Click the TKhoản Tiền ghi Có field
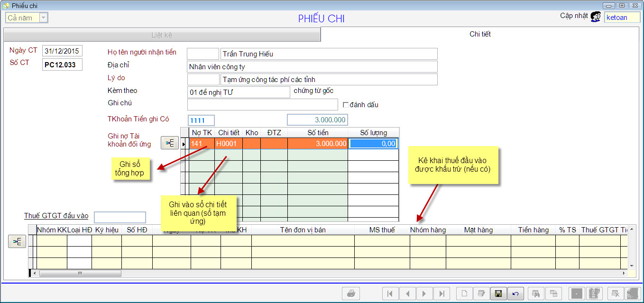The image size is (644, 303). tap(201, 120)
